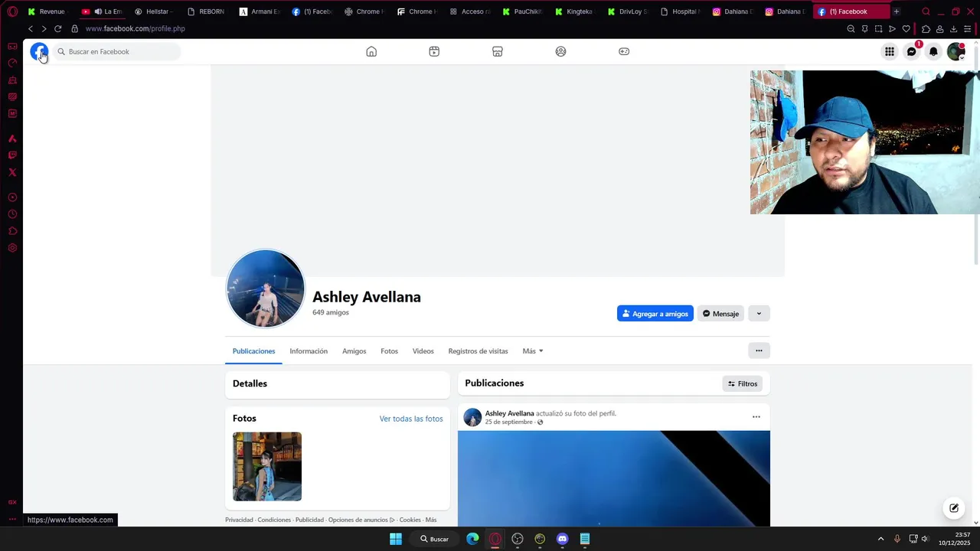Open the Gaming icon in the top bar
The width and height of the screenshot is (980, 551).
click(x=624, y=51)
